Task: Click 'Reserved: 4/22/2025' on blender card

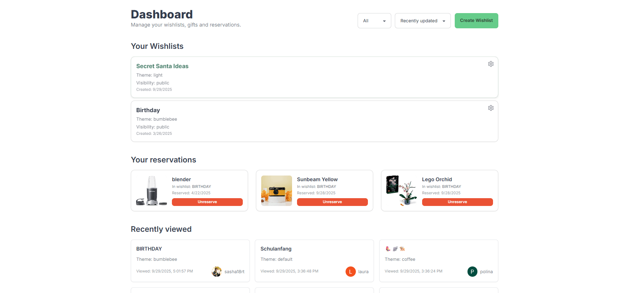Action: click(191, 193)
